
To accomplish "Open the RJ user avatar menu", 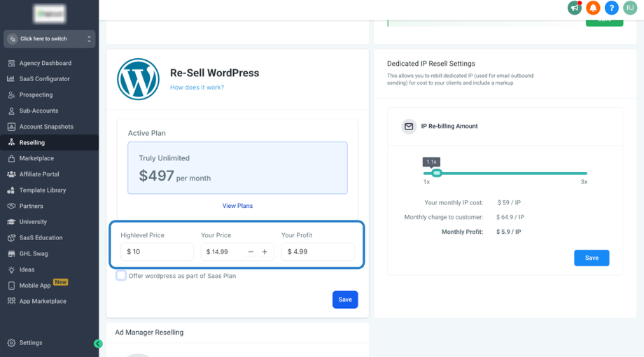I will 630,8.
